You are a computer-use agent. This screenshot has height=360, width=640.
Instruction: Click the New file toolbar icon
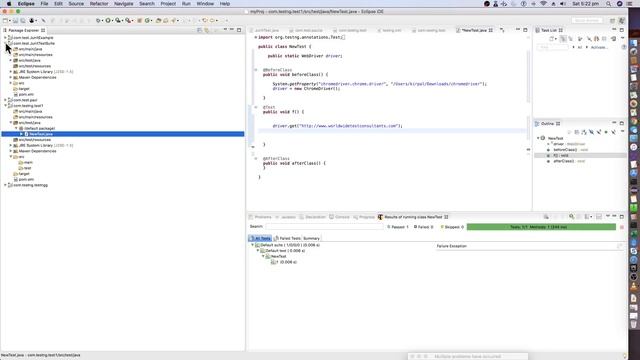[x=5, y=20]
